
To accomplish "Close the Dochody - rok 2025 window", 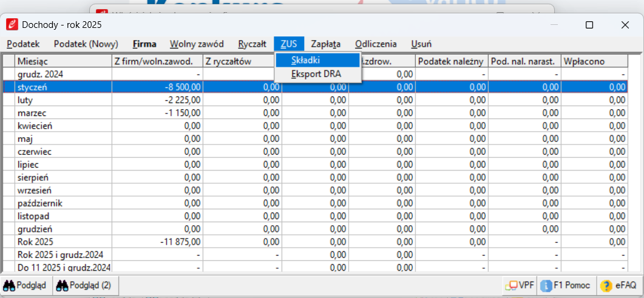I will pyautogui.click(x=625, y=25).
